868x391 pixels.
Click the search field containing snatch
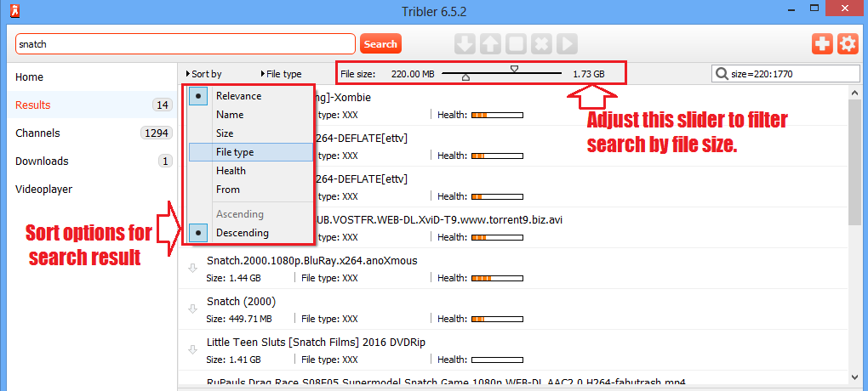pyautogui.click(x=185, y=44)
